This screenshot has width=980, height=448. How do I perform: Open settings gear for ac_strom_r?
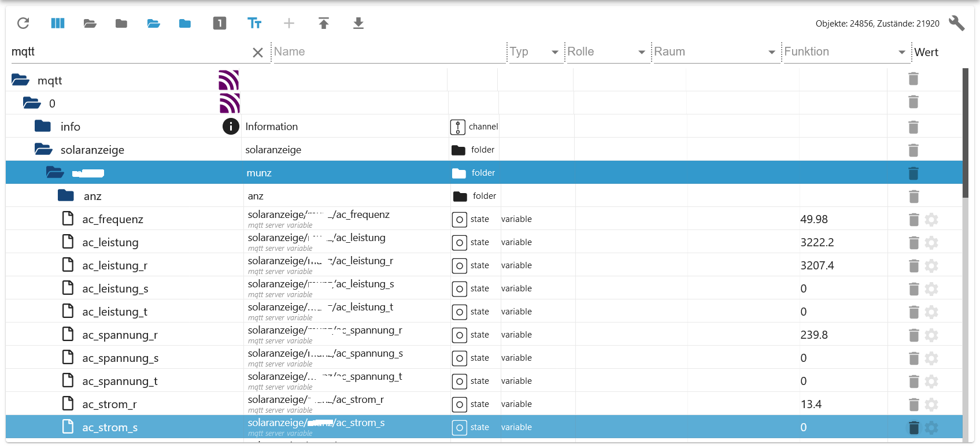click(931, 405)
